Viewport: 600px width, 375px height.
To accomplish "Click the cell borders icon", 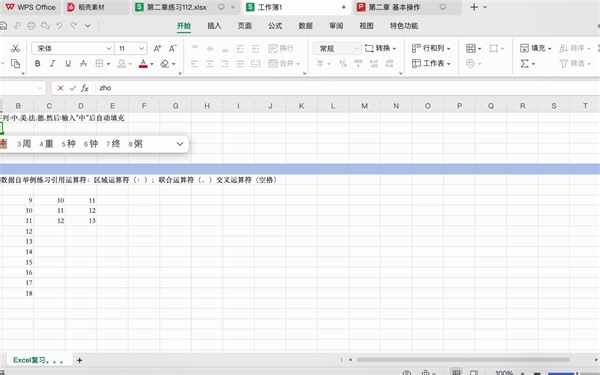I will (99, 64).
